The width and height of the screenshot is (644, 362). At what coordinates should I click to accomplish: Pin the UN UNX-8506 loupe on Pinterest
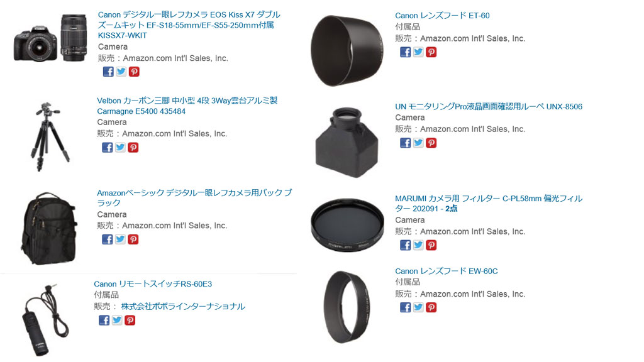click(431, 143)
